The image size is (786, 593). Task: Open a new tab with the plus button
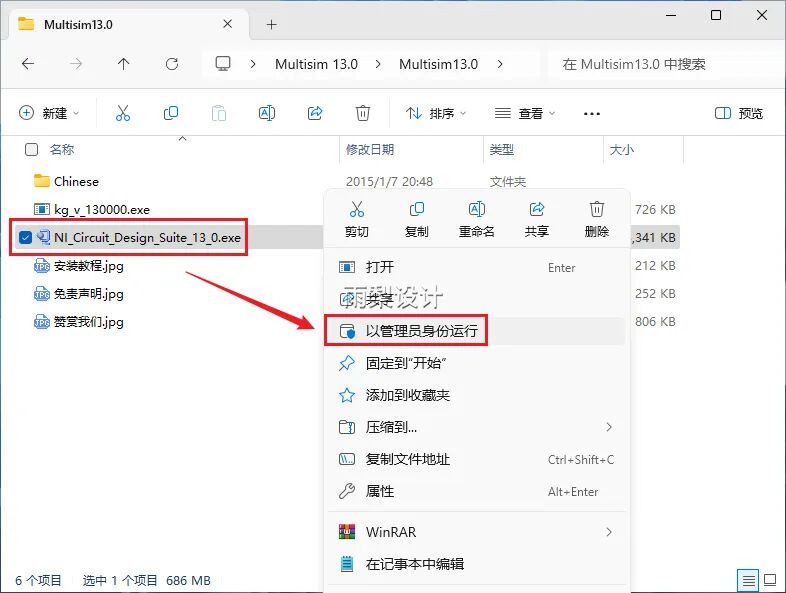271,24
